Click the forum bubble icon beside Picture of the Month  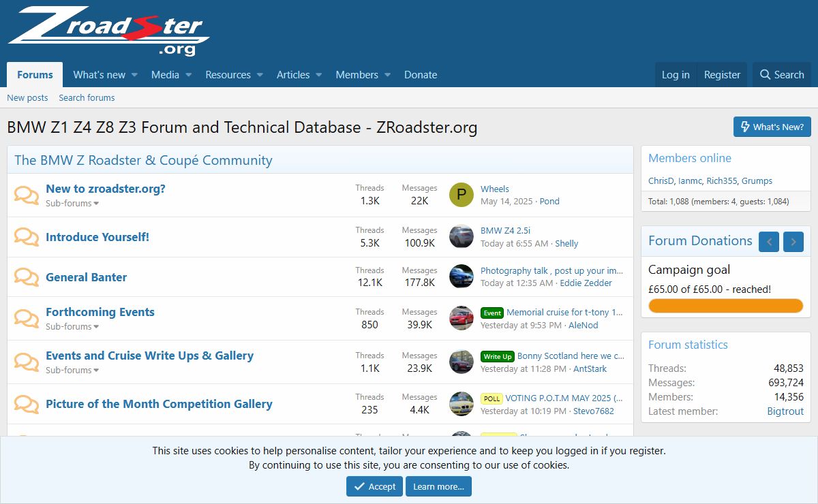tap(27, 404)
